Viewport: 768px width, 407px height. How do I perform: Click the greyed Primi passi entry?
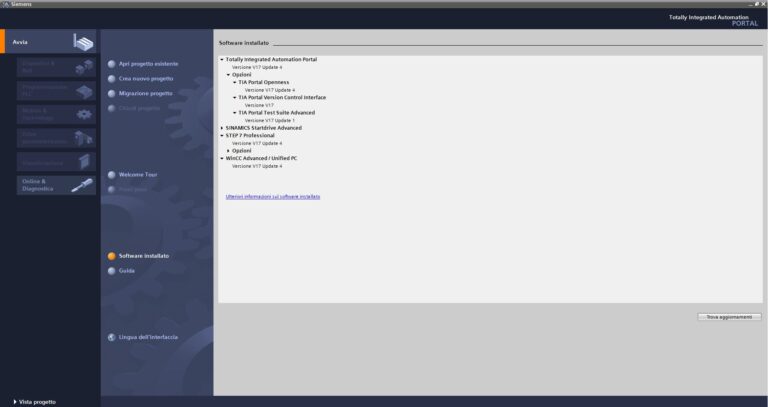click(x=133, y=189)
